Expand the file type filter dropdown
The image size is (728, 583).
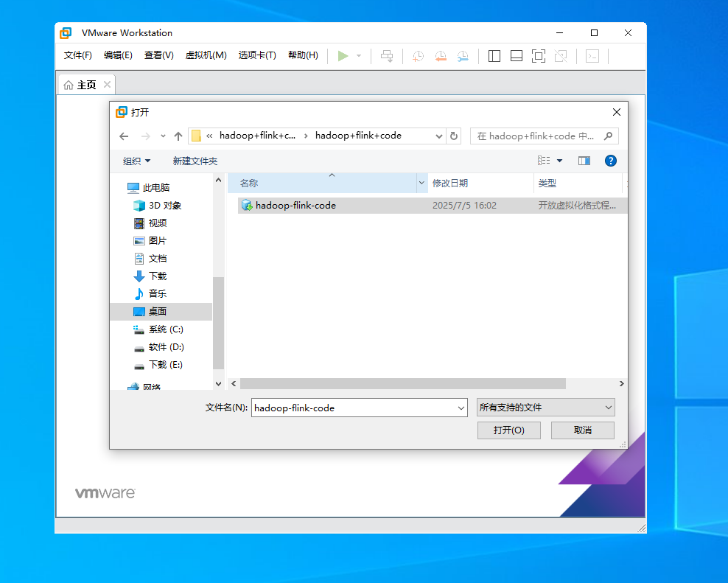coord(545,407)
